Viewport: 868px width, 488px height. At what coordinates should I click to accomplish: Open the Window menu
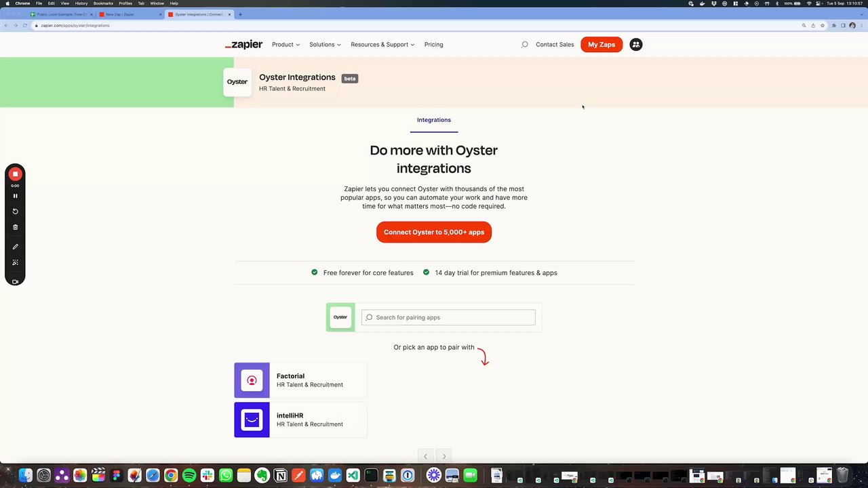[x=157, y=3]
